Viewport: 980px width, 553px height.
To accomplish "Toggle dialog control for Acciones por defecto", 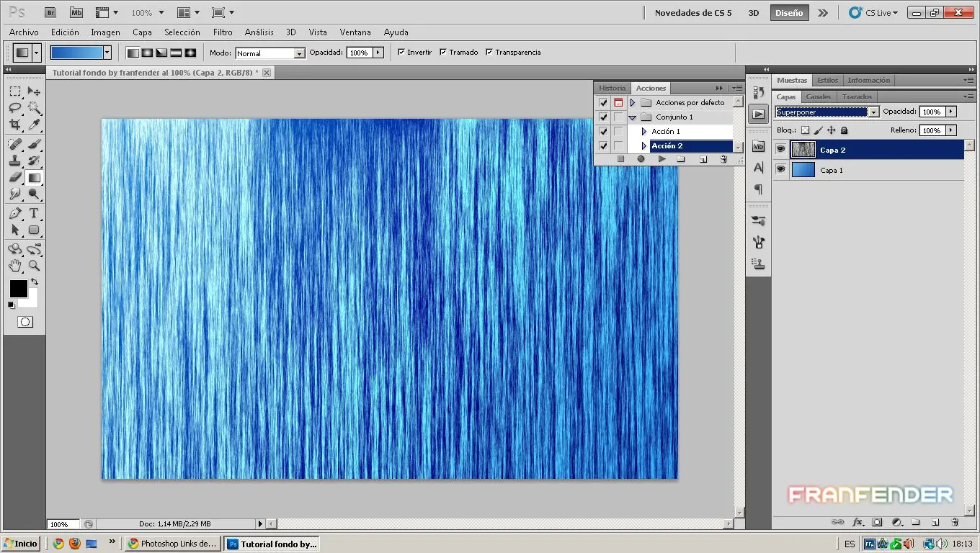I will 618,102.
